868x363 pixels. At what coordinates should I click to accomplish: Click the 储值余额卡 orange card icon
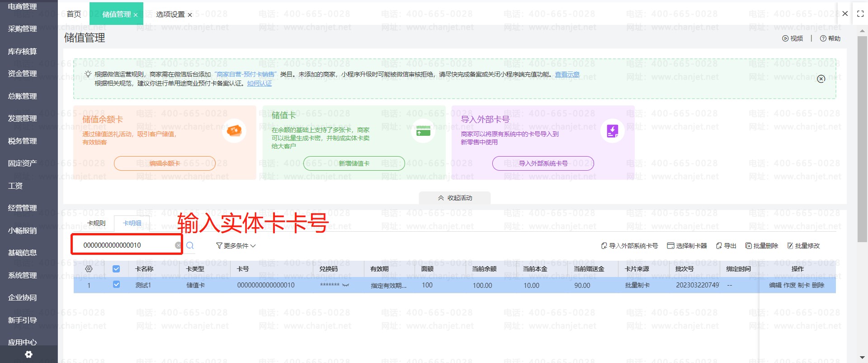point(235,131)
